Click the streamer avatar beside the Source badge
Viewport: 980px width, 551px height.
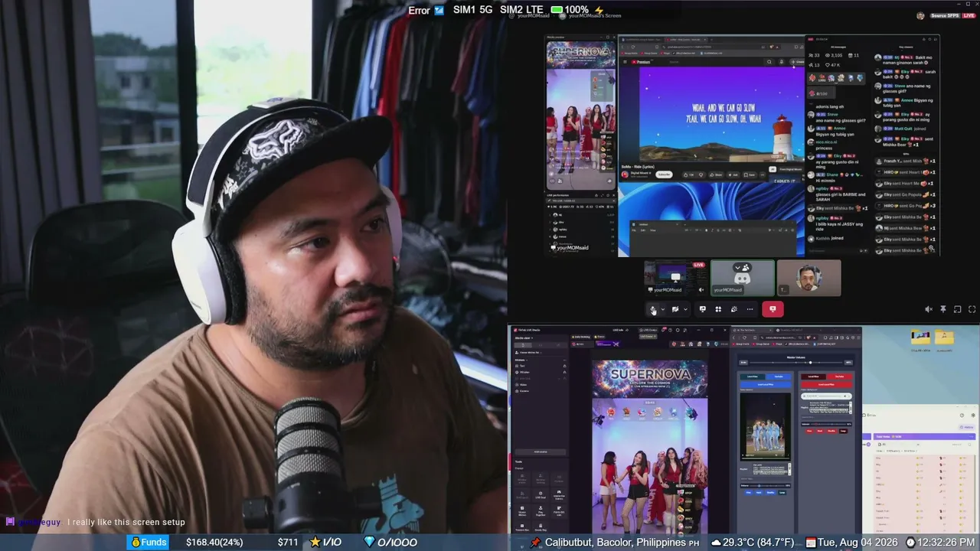coord(920,15)
